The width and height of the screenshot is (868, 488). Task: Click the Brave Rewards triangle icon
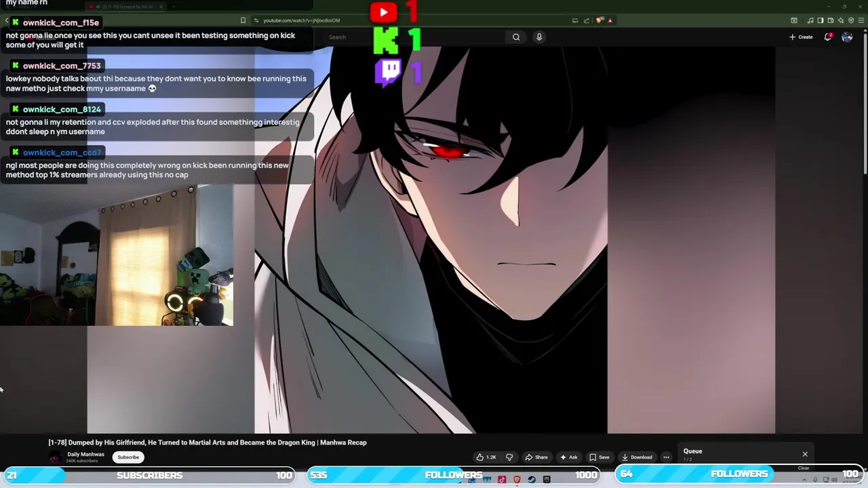click(610, 20)
